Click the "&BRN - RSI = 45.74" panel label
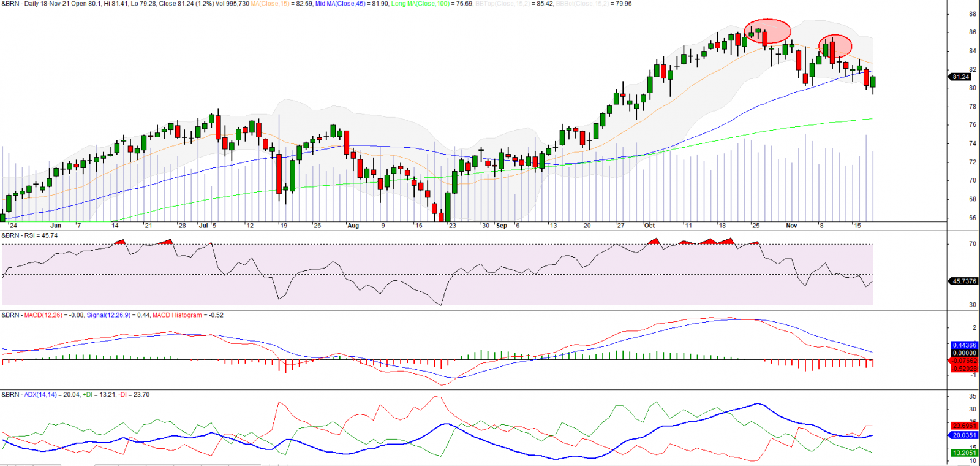 pyautogui.click(x=29, y=235)
